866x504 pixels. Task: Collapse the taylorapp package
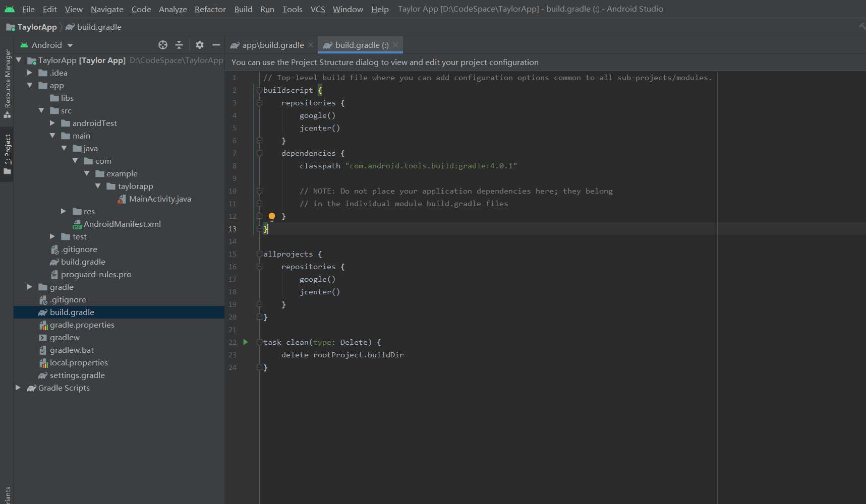tap(98, 186)
